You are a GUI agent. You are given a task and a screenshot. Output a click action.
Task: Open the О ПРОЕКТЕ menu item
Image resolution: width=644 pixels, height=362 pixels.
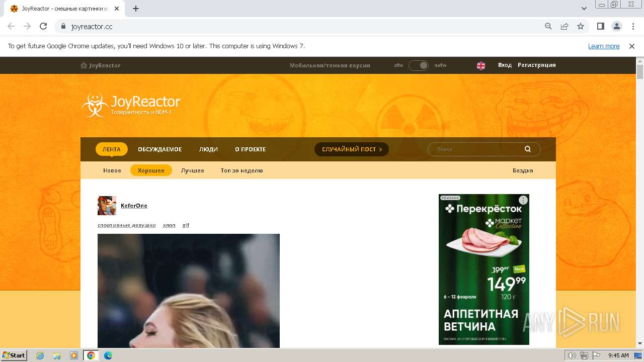coord(251,149)
